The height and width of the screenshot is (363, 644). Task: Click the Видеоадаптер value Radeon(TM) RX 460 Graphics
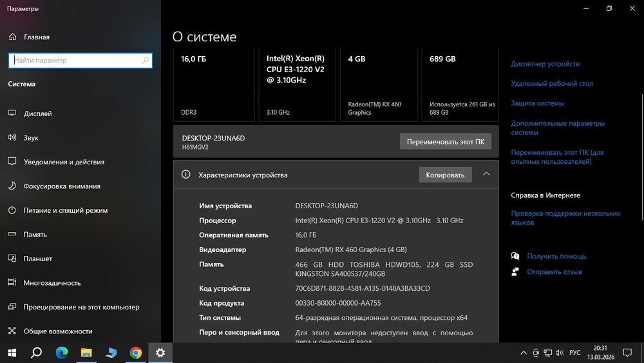pyautogui.click(x=351, y=250)
